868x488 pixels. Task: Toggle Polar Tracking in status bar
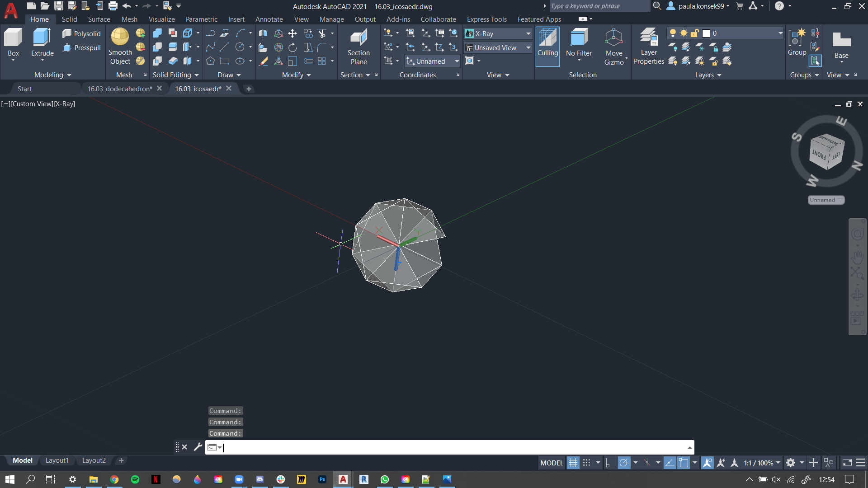[x=624, y=463]
